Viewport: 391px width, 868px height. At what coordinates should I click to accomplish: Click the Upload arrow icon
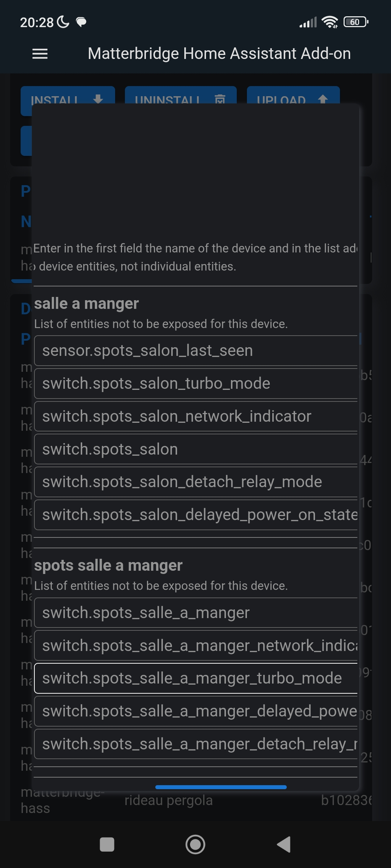tap(323, 98)
